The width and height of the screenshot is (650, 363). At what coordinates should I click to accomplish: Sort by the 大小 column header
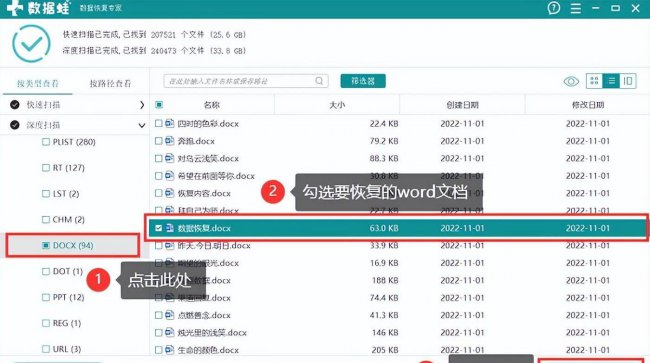click(337, 105)
